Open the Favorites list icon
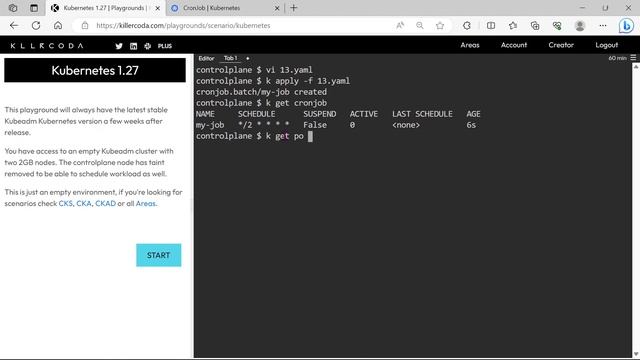 coord(513,25)
